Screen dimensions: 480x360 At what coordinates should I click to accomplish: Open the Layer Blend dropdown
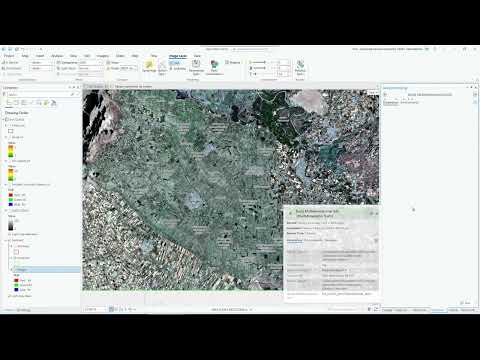pos(91,68)
